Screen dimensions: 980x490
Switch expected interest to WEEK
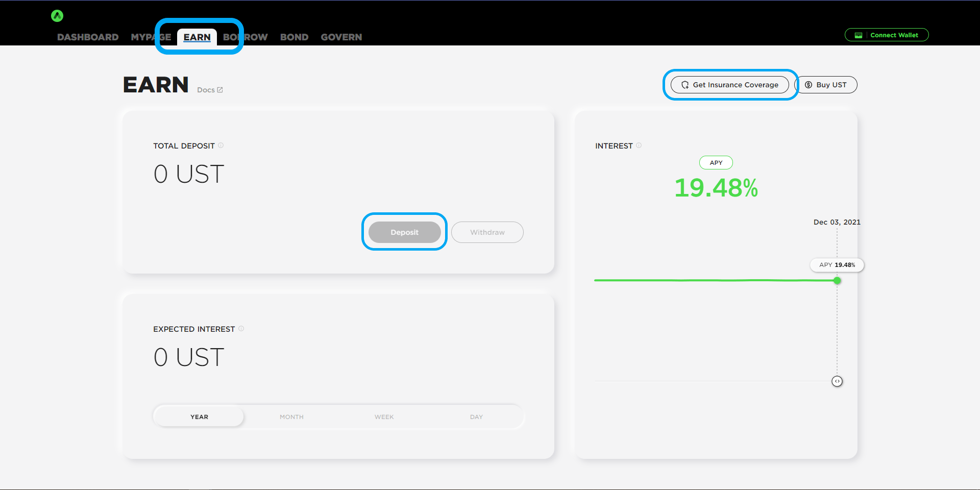(x=384, y=417)
